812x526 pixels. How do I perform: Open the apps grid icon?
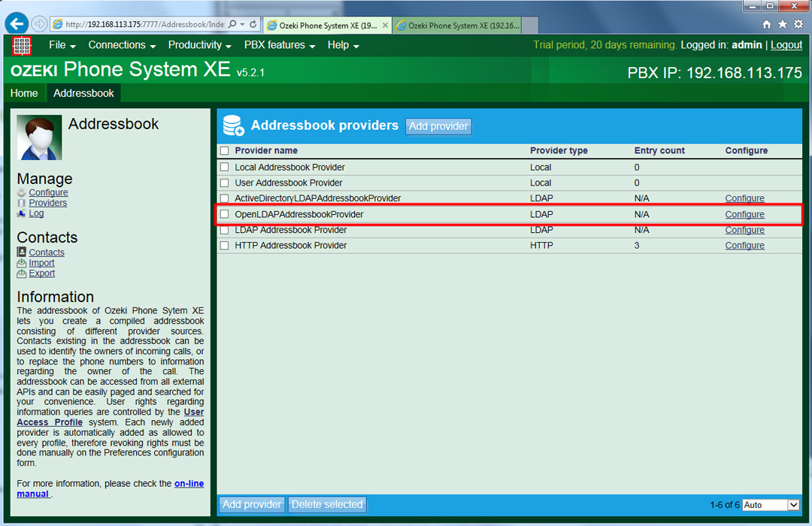click(22, 46)
